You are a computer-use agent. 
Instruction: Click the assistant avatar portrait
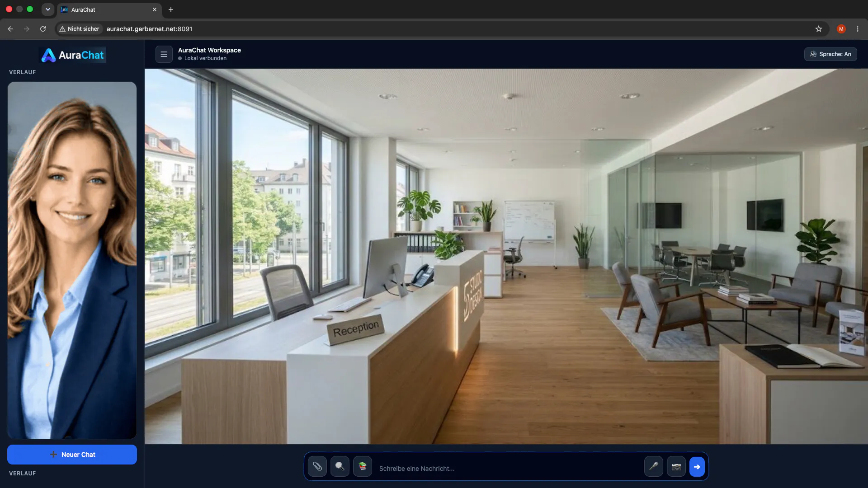[x=72, y=260]
